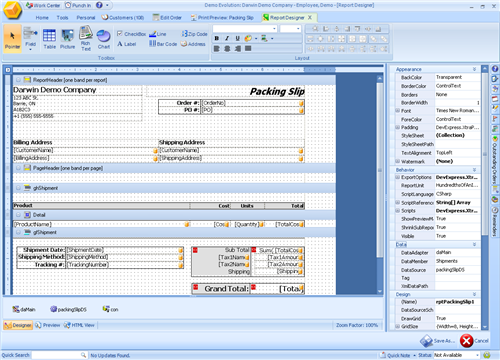
Task: Collapse the ghShipment band
Action: [18, 188]
